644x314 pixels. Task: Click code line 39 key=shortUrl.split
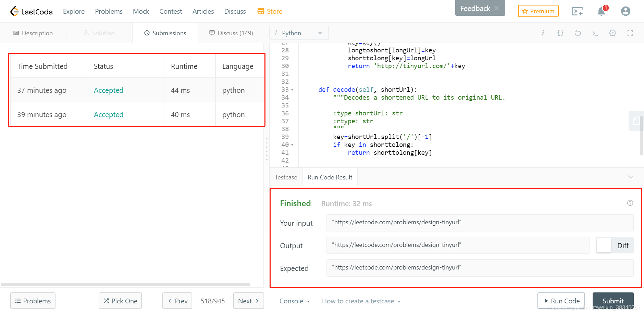click(x=383, y=137)
